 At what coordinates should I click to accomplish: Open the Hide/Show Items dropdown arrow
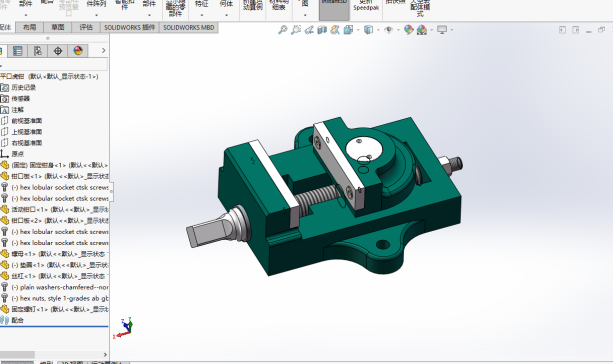(398, 30)
